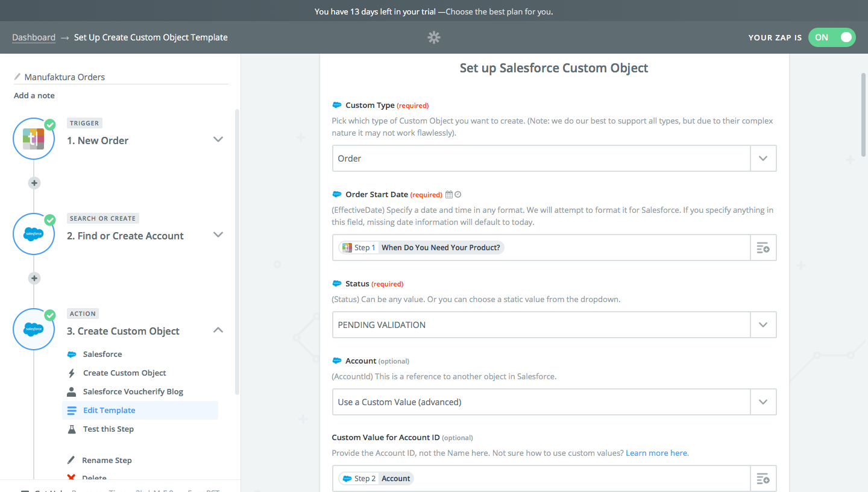Click the Zapier gear logo in header
This screenshot has width=868, height=492.
434,37
